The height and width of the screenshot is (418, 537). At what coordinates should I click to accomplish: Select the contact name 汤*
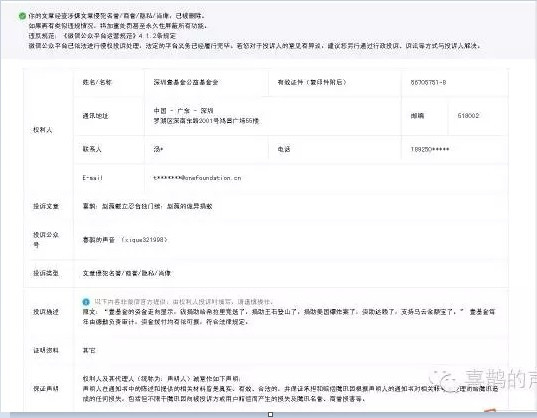pos(158,149)
